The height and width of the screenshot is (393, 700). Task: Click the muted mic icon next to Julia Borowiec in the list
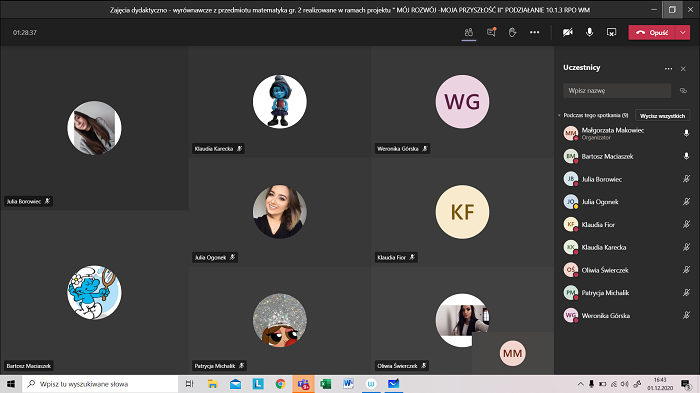[x=686, y=179]
